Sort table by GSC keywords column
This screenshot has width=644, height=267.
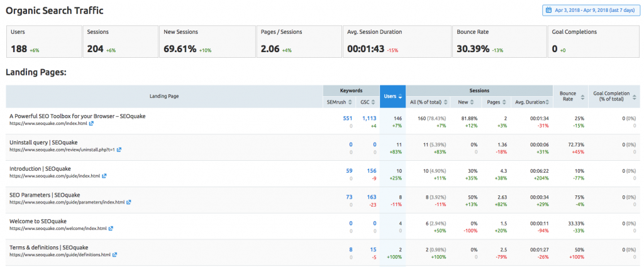click(x=367, y=102)
